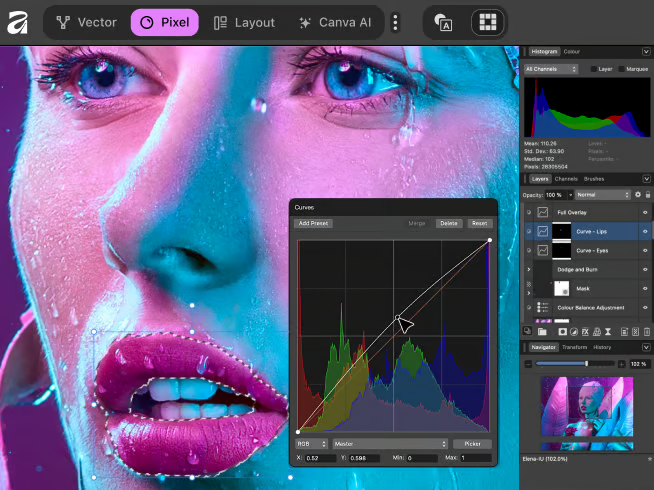Screen dimensions: 654x490
Task: Click the layer lock icon
Action: click(647, 194)
